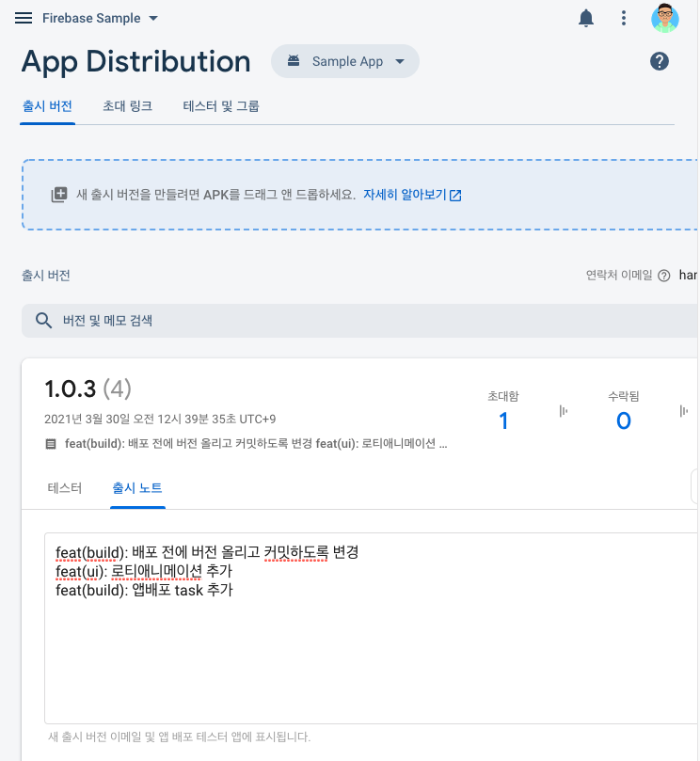This screenshot has height=761, width=700.
Task: Open the user account avatar
Action: [x=664, y=19]
